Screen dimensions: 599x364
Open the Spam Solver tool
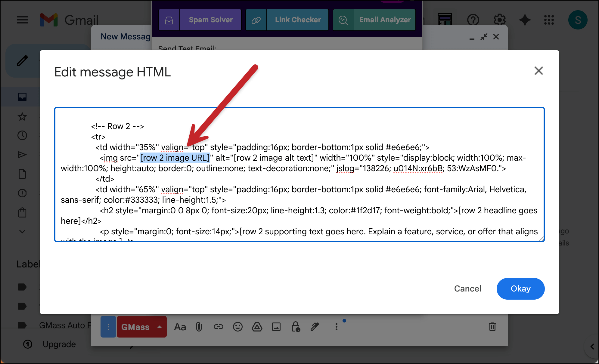coord(210,20)
